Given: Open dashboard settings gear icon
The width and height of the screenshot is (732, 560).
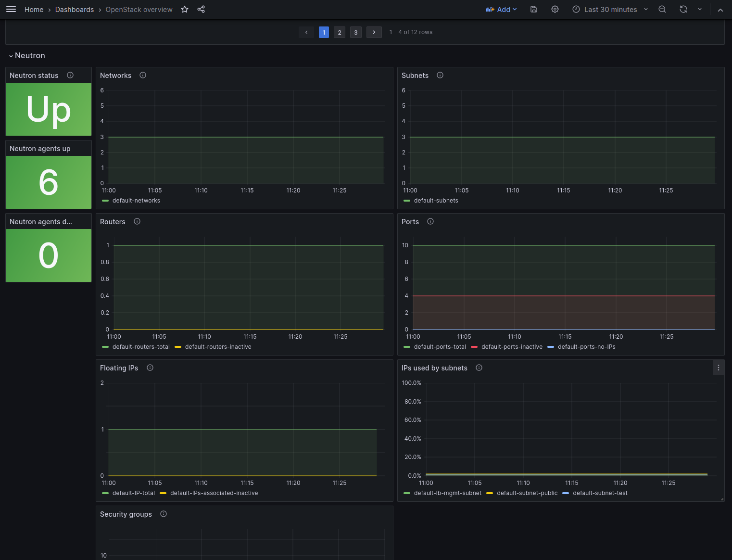Looking at the screenshot, I should click(x=555, y=9).
